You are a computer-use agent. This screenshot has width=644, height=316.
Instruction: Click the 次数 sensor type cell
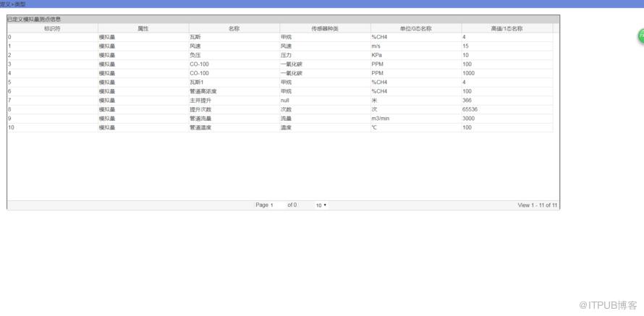[x=325, y=109]
